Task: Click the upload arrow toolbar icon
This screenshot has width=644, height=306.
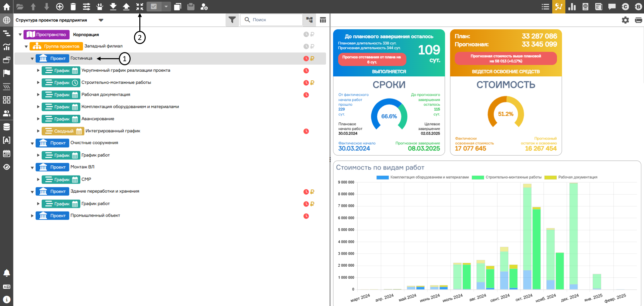Action: (x=126, y=6)
